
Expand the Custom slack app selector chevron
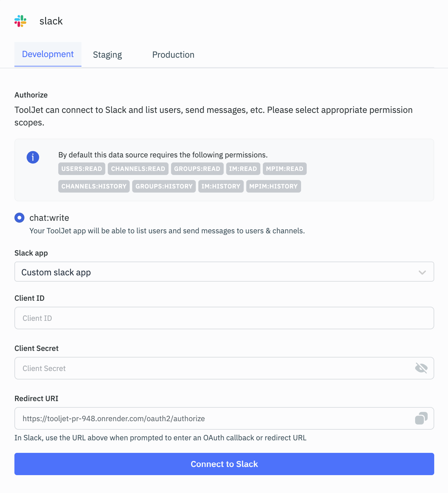tap(422, 272)
